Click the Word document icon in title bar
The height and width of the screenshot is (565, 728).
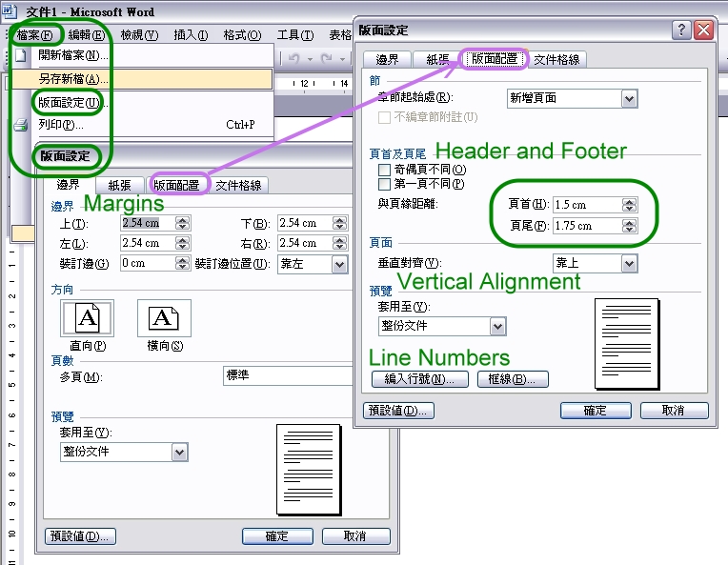click(10, 10)
